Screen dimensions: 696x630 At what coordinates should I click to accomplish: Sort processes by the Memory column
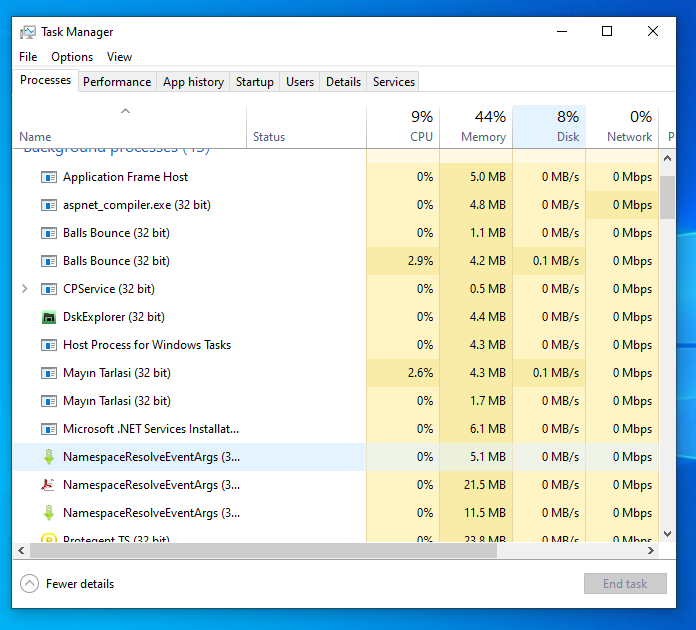[x=476, y=127]
